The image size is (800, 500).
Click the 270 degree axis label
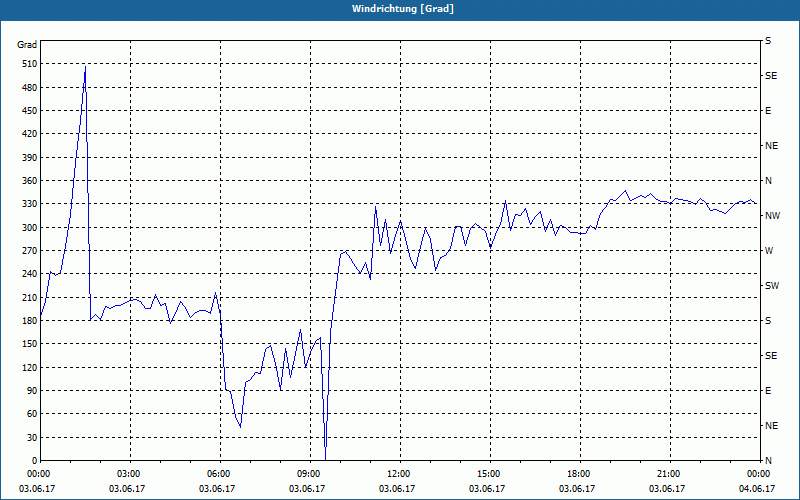point(30,251)
